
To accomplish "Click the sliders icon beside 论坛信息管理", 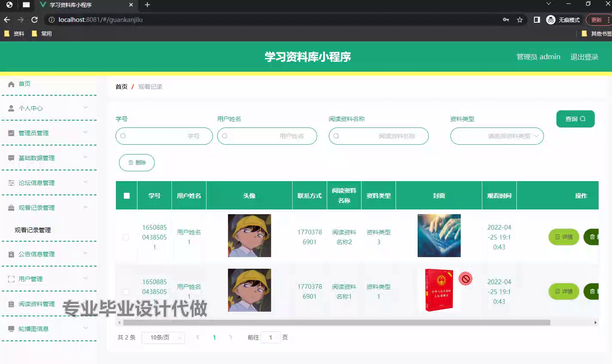I will [12, 183].
